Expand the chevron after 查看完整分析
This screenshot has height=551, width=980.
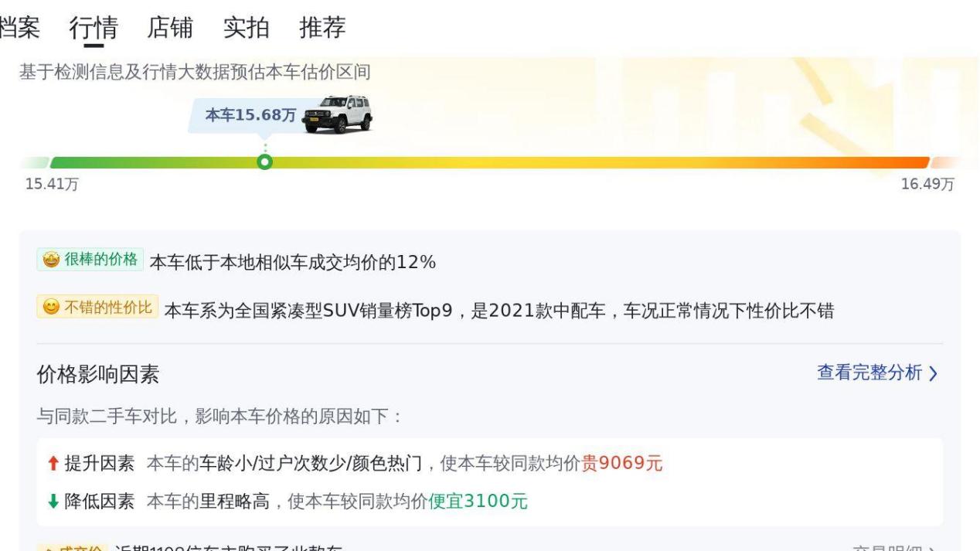934,374
